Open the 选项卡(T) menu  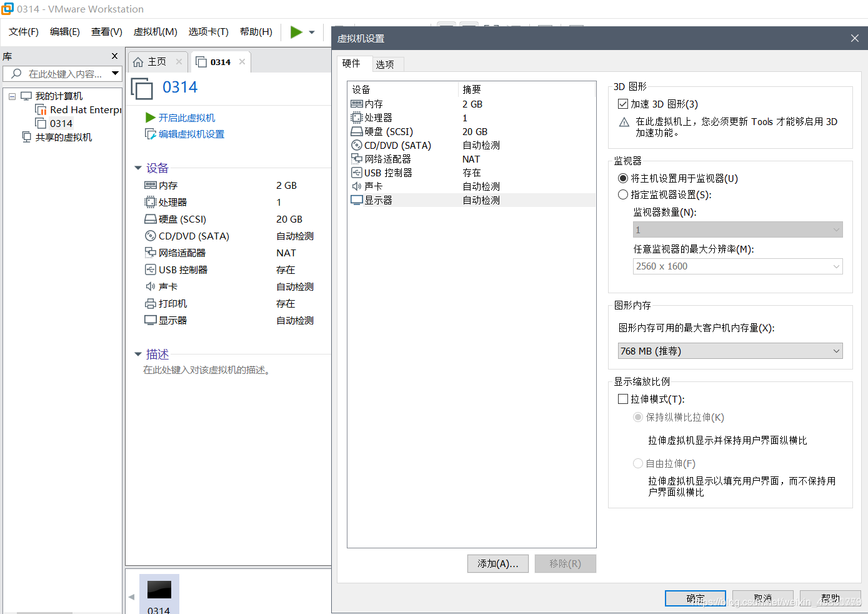(x=209, y=32)
